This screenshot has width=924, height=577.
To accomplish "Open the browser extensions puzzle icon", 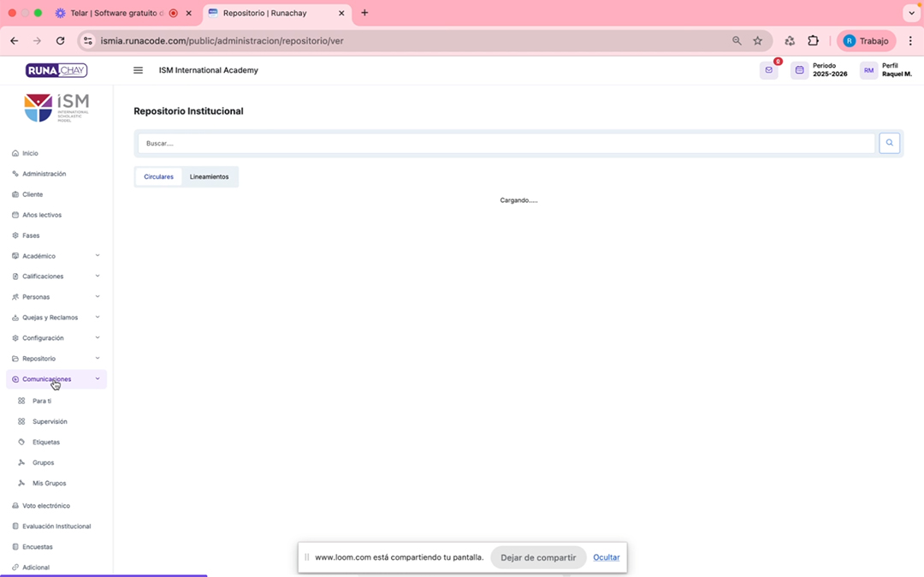I will [813, 41].
